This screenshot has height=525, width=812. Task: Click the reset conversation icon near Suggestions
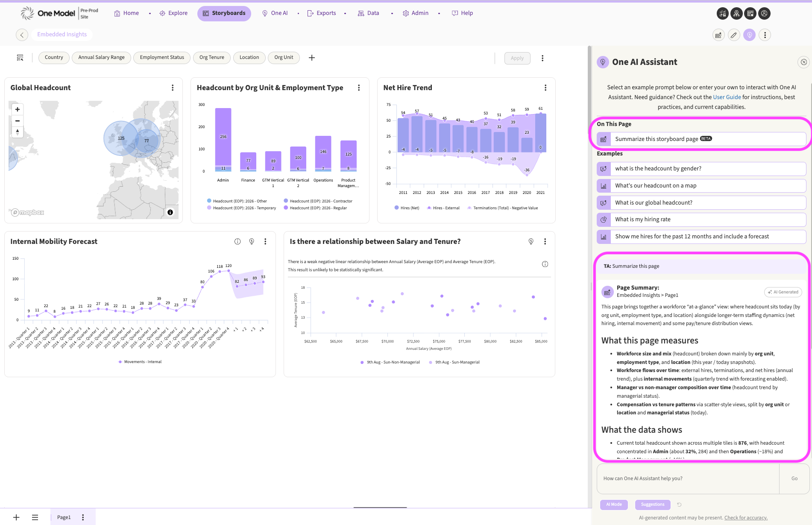tap(679, 504)
